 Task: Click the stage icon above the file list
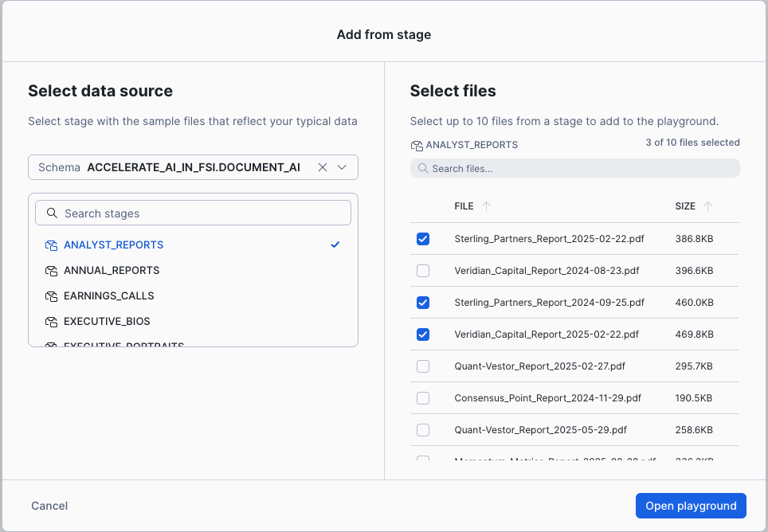pyautogui.click(x=416, y=144)
